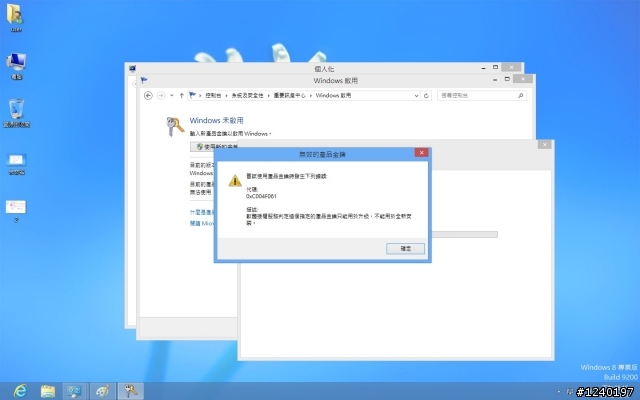
Task: Minimize the 個人化 window
Action: click(x=484, y=68)
